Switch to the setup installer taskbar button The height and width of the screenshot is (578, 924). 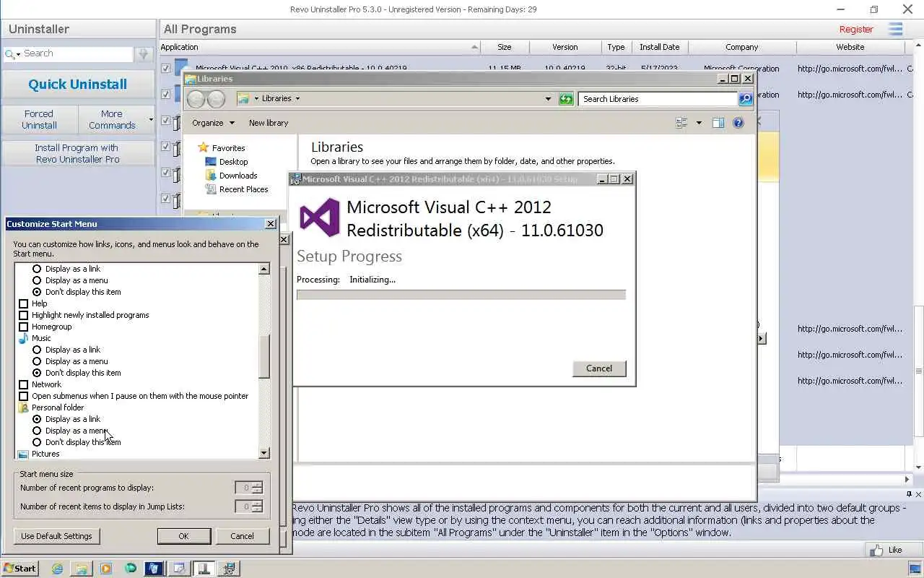click(229, 569)
